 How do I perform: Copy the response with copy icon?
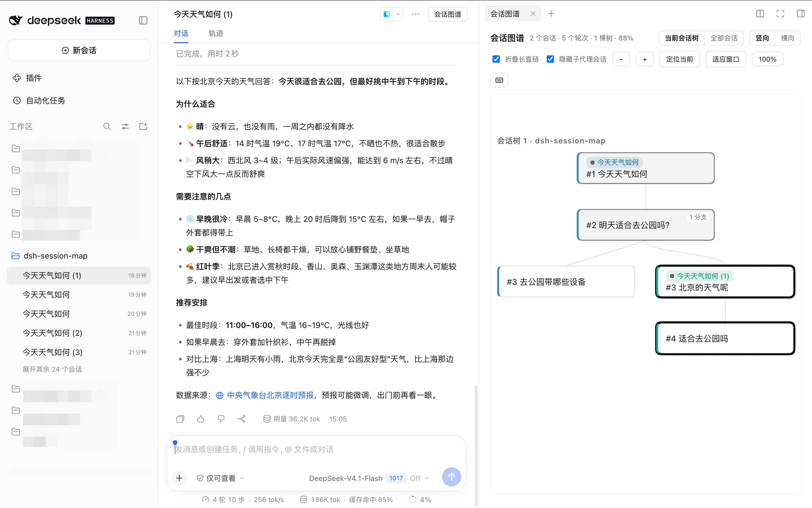point(180,419)
